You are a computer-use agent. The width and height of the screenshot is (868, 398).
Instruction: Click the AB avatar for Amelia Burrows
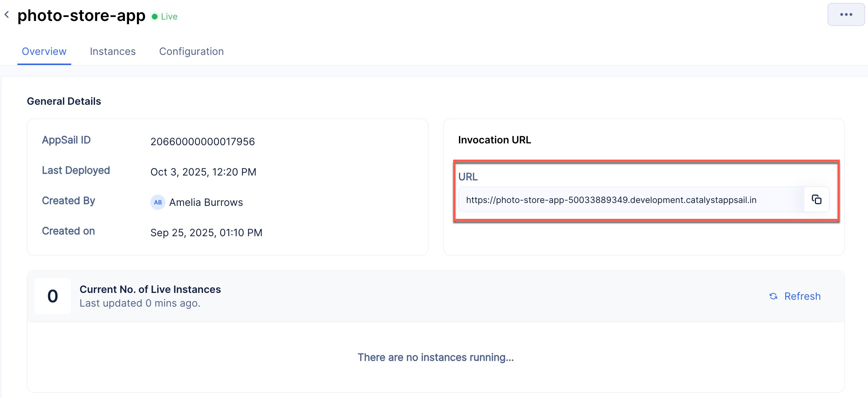(x=158, y=202)
